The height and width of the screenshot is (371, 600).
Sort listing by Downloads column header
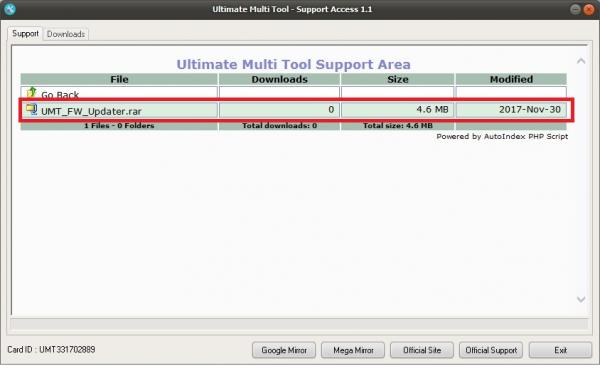(x=279, y=79)
